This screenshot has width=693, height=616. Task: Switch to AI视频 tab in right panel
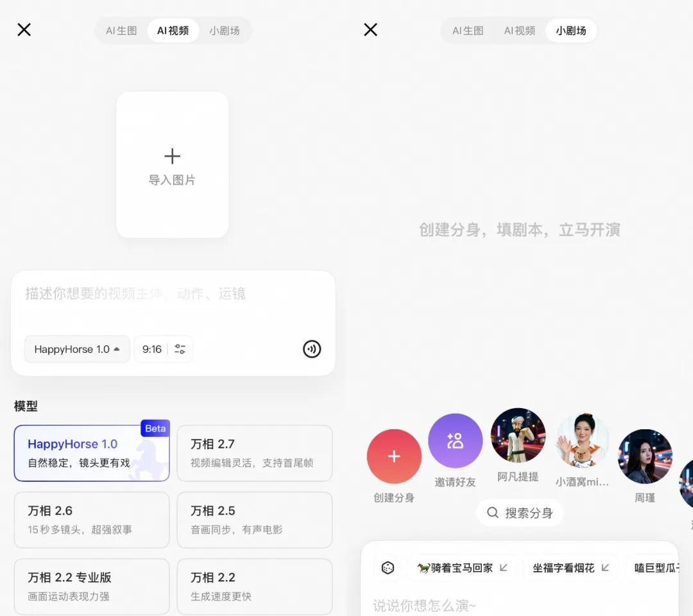coord(519,31)
